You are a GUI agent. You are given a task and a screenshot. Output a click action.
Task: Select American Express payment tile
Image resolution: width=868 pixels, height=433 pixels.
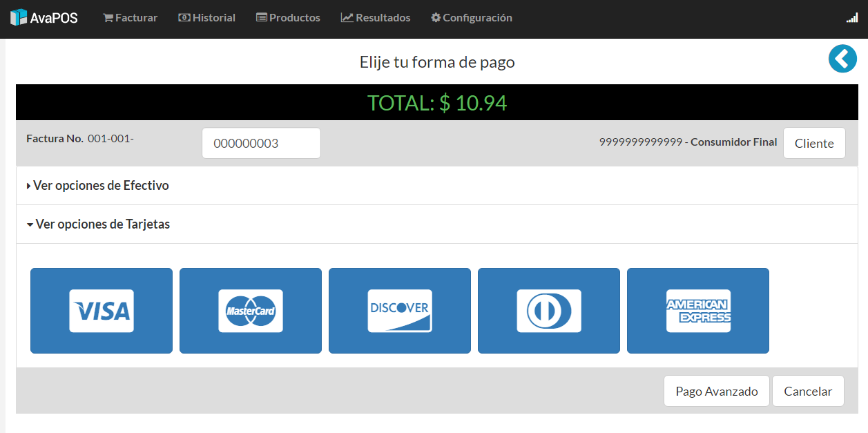pyautogui.click(x=698, y=311)
